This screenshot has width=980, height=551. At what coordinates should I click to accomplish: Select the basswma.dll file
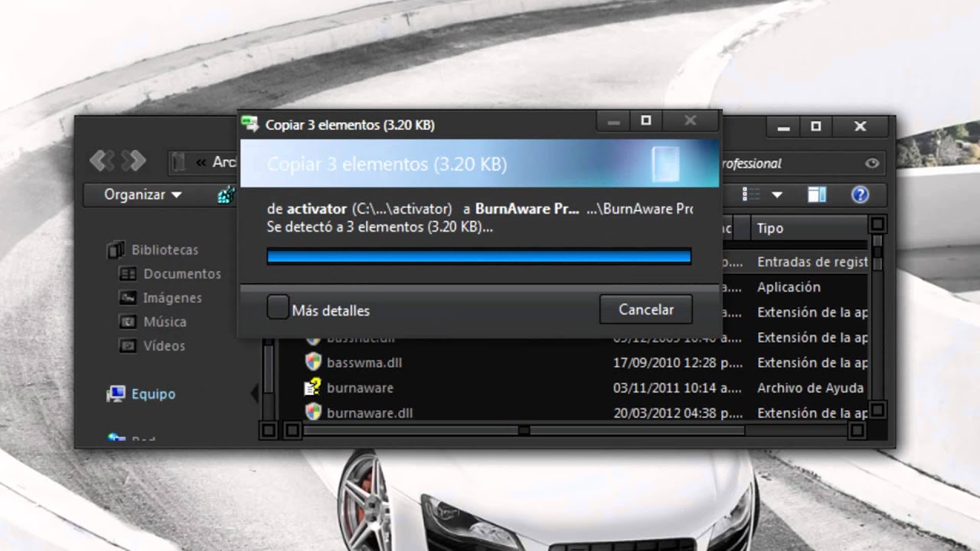pos(364,362)
